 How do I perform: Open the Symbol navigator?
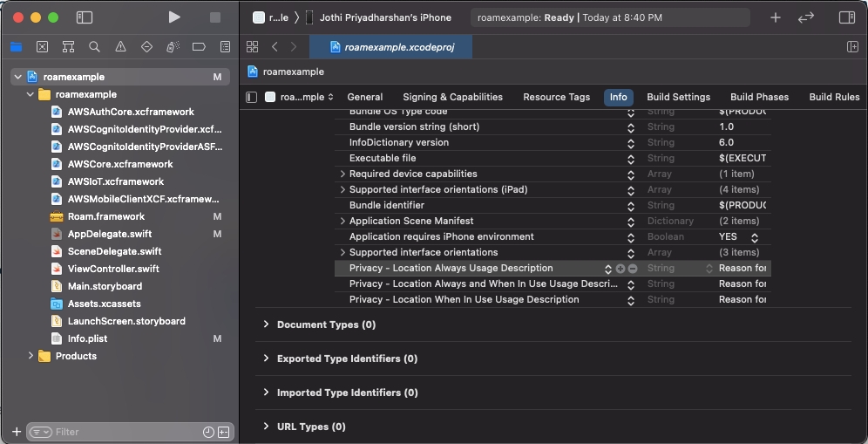pos(68,47)
